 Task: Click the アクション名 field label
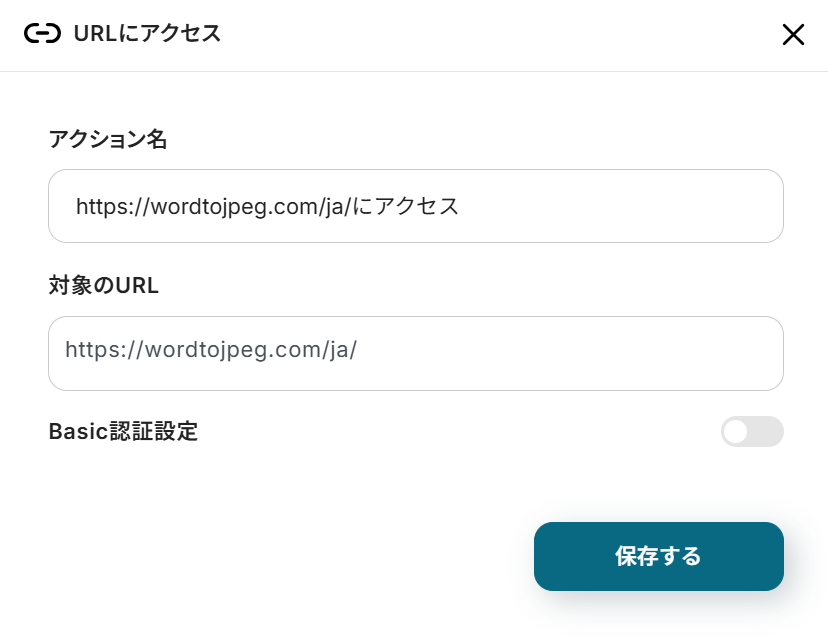[108, 139]
